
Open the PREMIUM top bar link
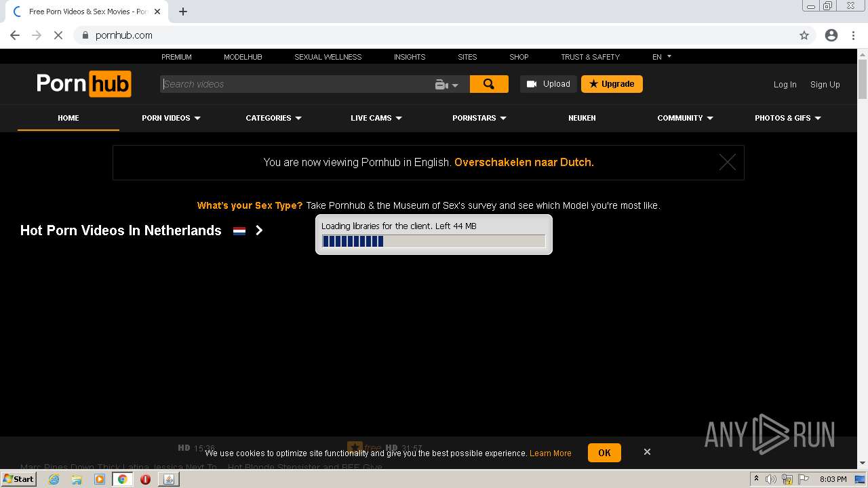(x=176, y=57)
